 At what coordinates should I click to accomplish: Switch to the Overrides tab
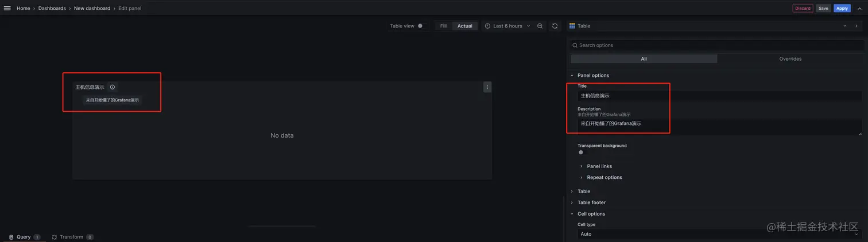click(x=790, y=58)
